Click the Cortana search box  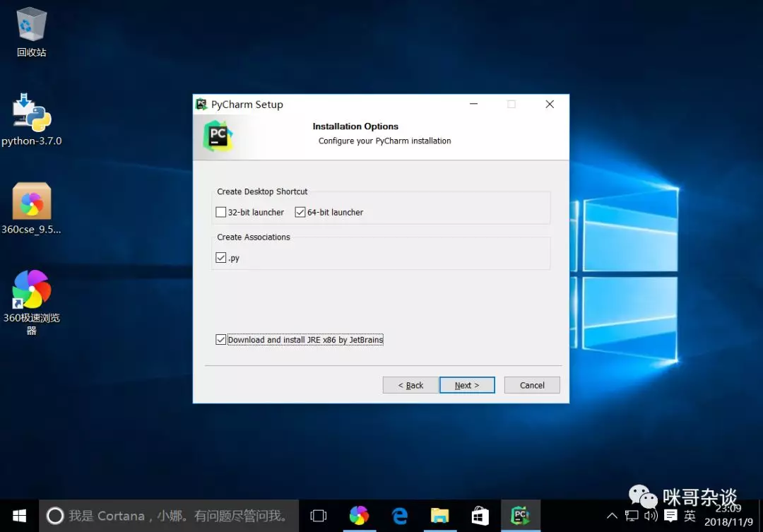click(169, 516)
